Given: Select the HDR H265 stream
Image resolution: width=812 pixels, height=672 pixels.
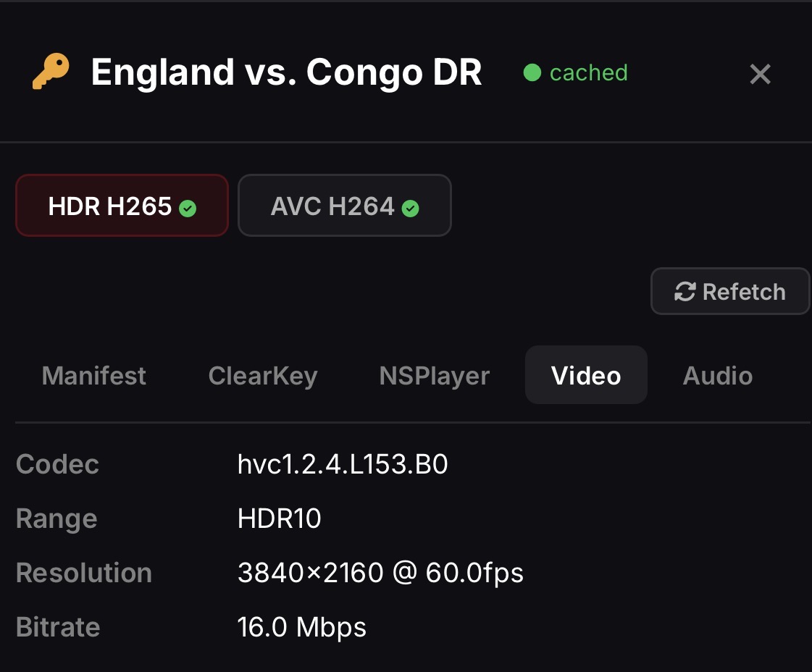Looking at the screenshot, I should coord(122,206).
